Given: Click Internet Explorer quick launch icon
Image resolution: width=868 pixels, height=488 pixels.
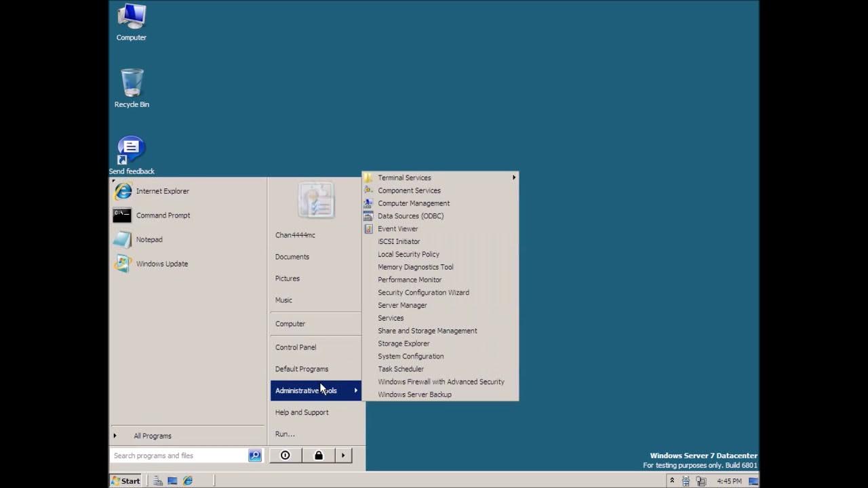Looking at the screenshot, I should 188,481.
